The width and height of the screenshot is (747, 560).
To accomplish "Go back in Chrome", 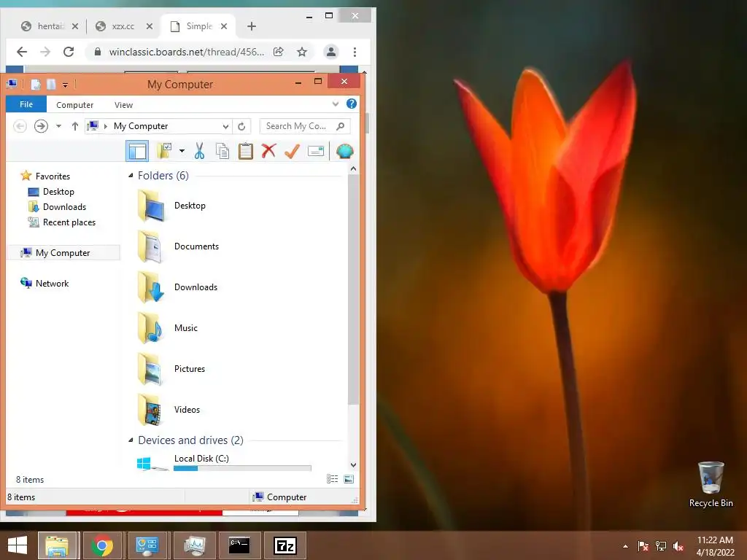I will (22, 52).
